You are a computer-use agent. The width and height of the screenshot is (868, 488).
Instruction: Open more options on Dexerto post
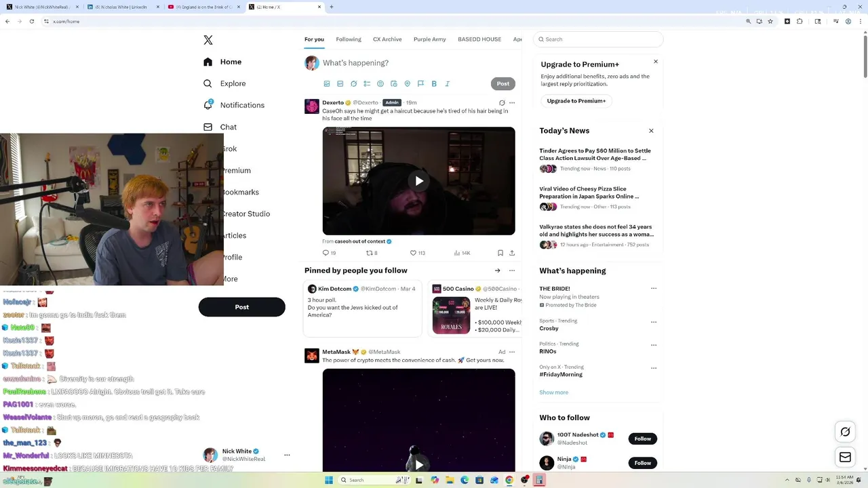512,103
